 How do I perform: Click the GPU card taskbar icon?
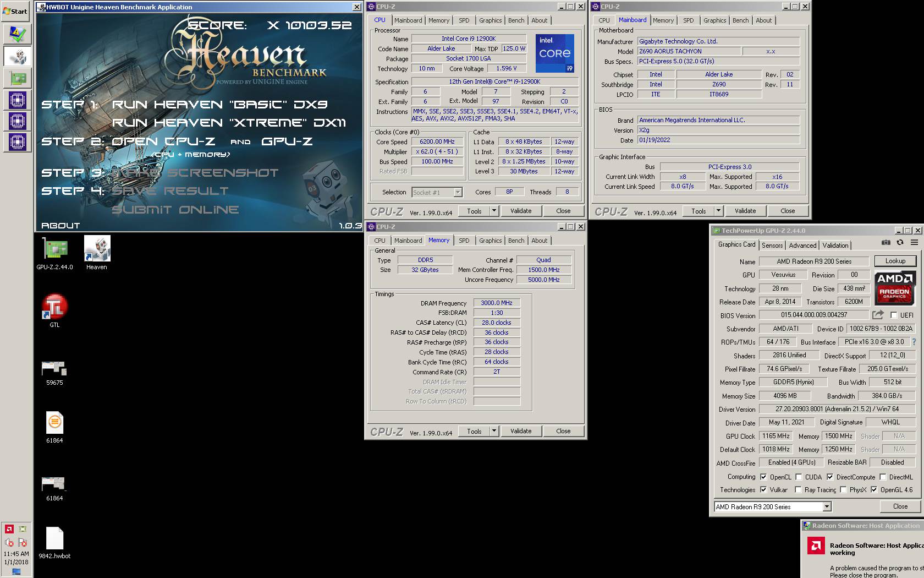click(18, 78)
